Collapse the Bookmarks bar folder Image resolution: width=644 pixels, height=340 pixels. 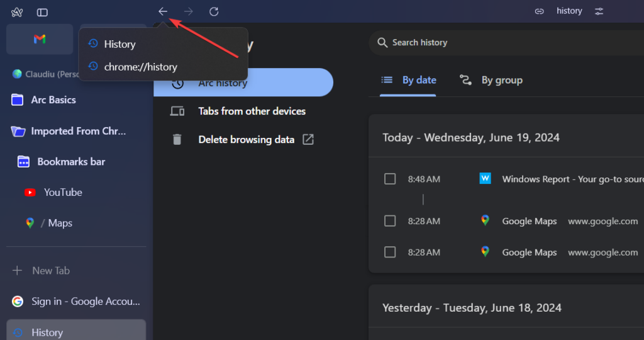[24, 162]
